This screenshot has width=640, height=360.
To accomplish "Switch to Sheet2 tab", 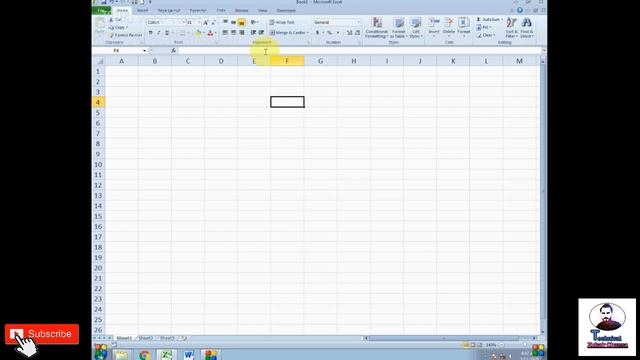I will pos(146,338).
